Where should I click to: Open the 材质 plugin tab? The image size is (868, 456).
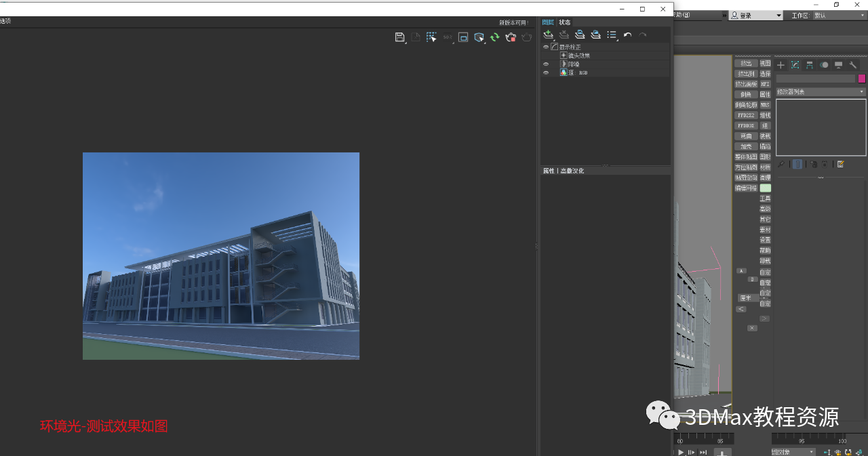tap(766, 167)
